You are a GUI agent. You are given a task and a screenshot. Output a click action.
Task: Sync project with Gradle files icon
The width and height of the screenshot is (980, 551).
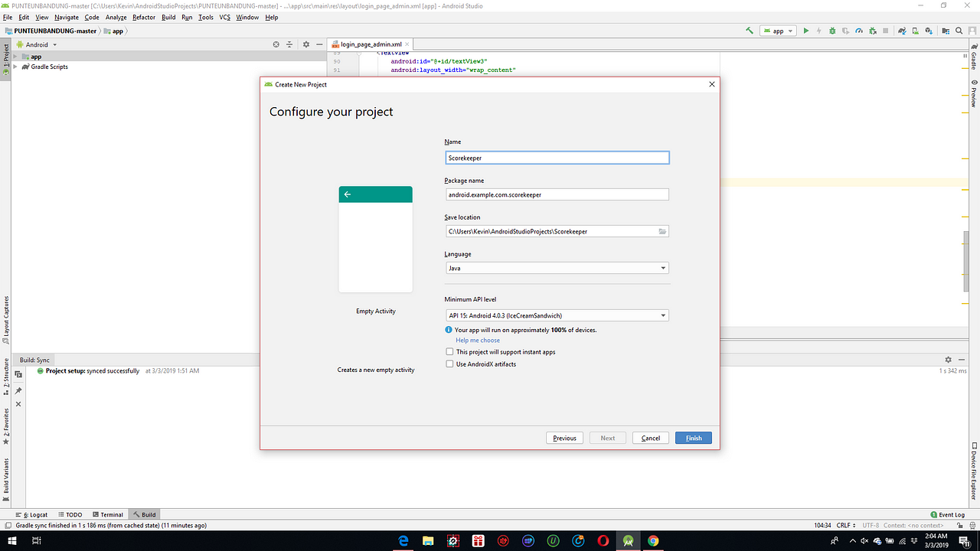(903, 31)
